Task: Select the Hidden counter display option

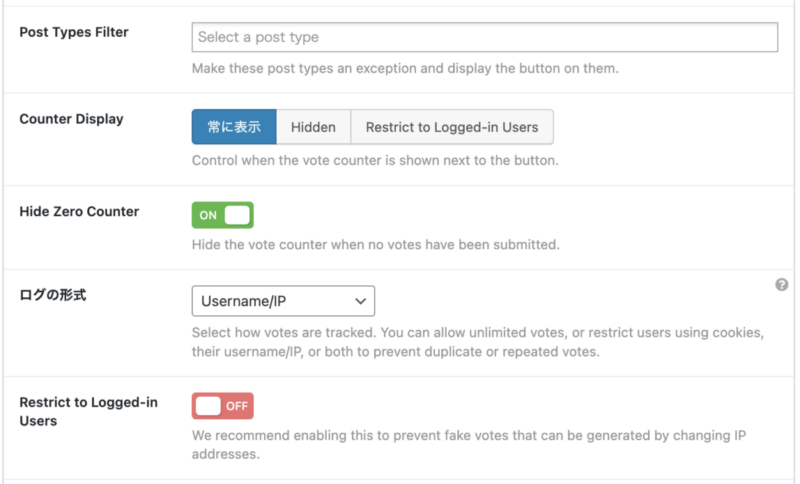Action: click(313, 127)
